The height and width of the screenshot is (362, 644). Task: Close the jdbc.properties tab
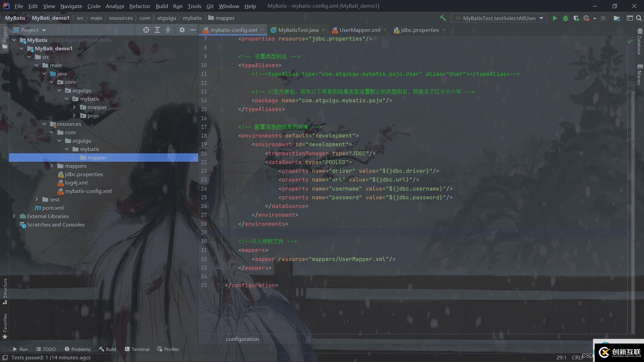click(x=444, y=30)
